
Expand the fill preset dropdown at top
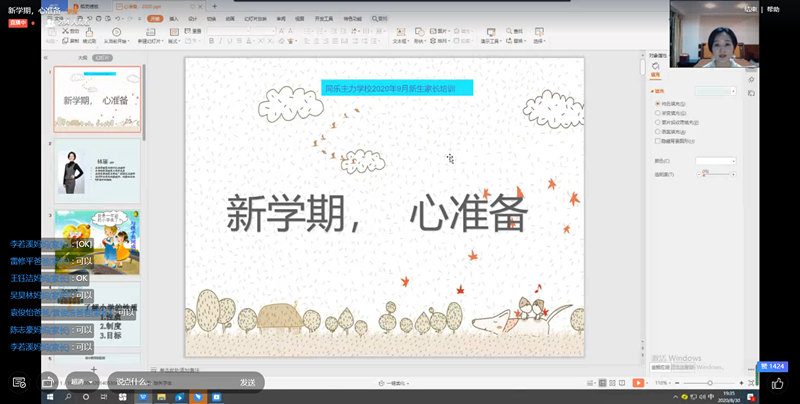pos(714,90)
